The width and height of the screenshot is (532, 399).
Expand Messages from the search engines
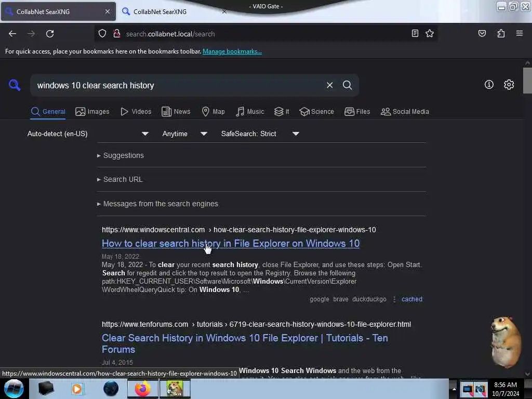click(x=157, y=204)
